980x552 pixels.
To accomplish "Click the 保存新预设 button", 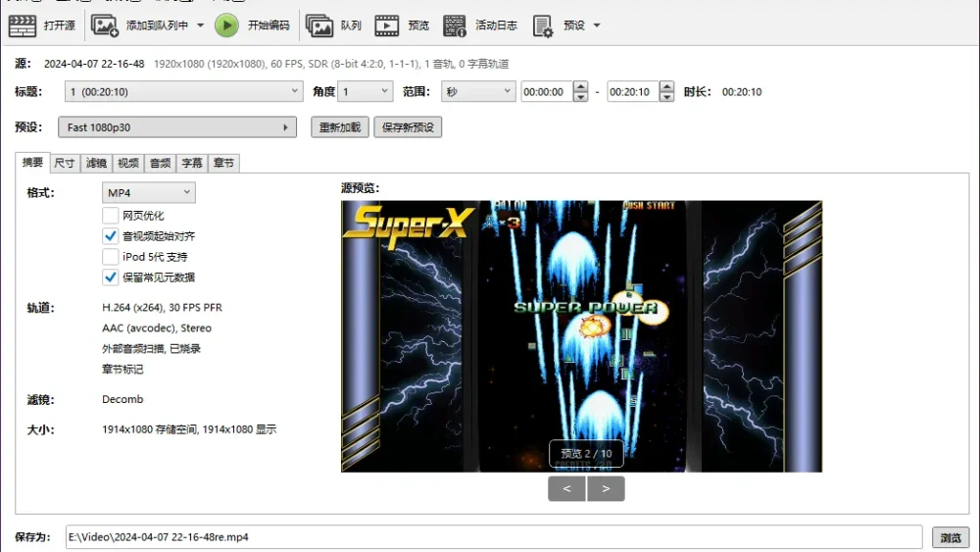I will coord(408,127).
